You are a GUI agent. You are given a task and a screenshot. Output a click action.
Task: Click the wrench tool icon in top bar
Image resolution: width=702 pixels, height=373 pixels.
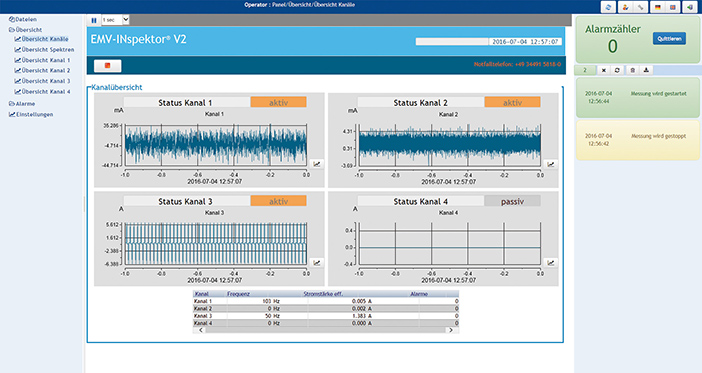641,7
